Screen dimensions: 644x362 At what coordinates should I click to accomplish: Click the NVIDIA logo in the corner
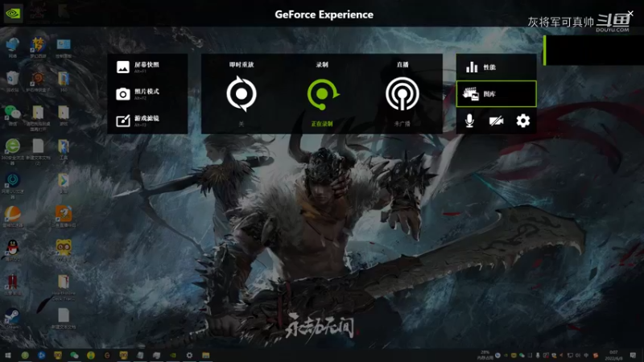pyautogui.click(x=13, y=13)
